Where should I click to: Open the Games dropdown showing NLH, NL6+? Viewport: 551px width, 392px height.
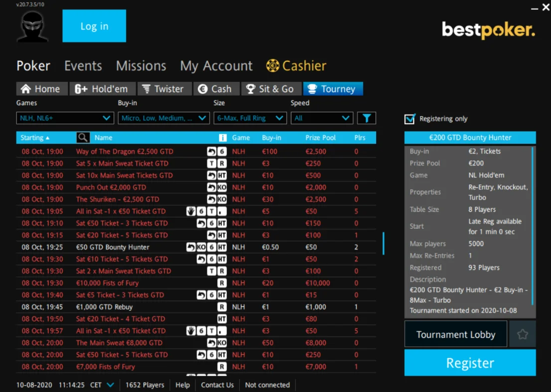tap(65, 118)
